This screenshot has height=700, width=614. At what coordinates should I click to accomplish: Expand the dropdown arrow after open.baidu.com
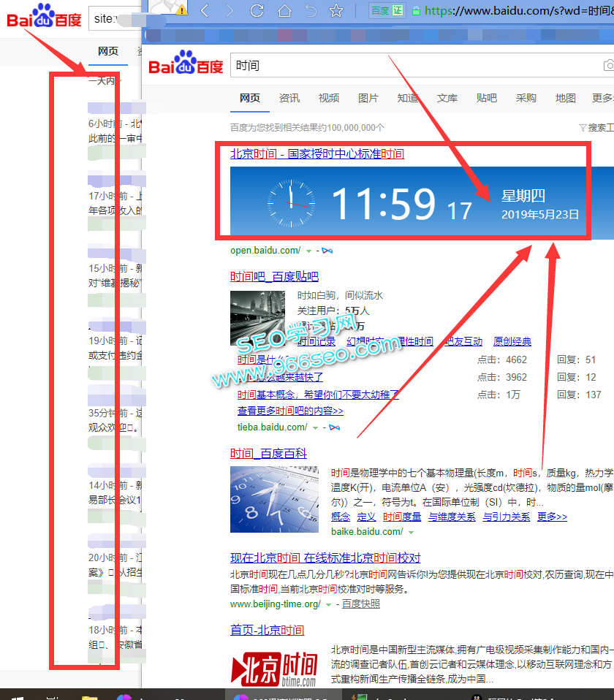tap(308, 251)
